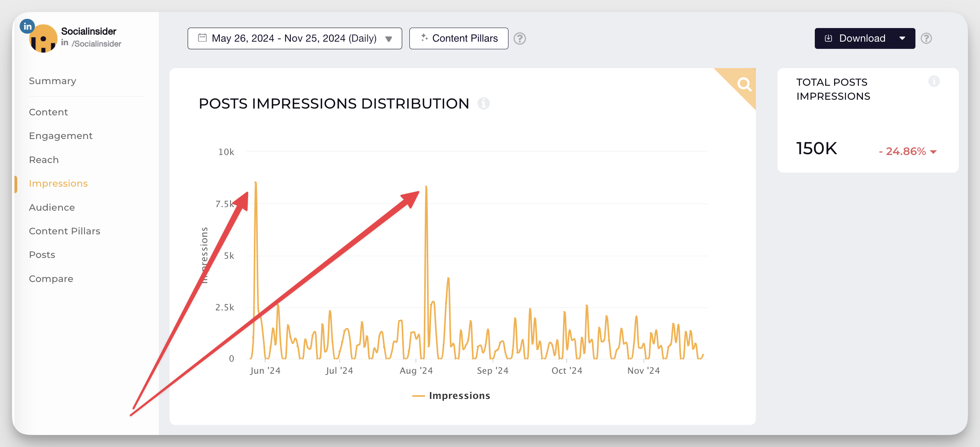Click the help icon beside Content Pillars
Image resolution: width=980 pixels, height=447 pixels.
point(520,38)
